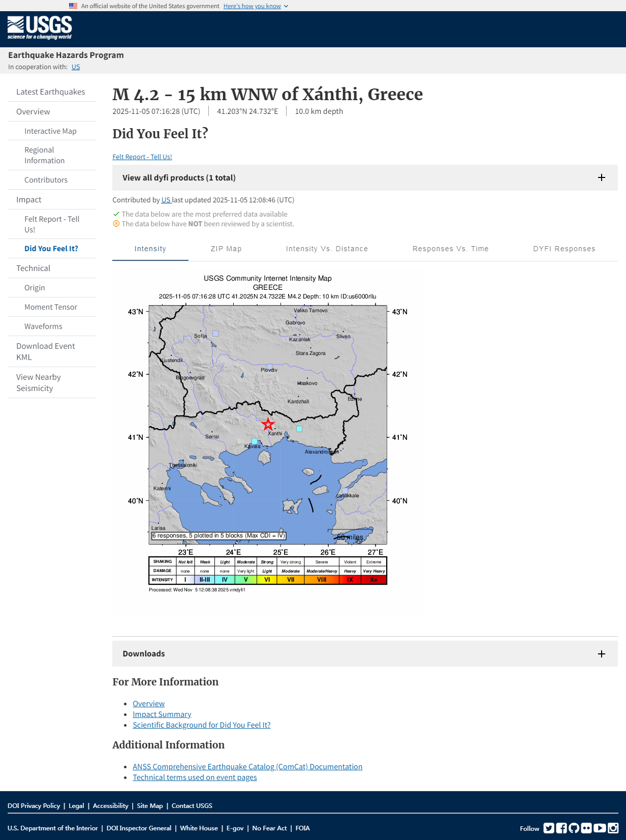Open the USGS Twitter page icon
The image size is (626, 840).
tap(549, 828)
